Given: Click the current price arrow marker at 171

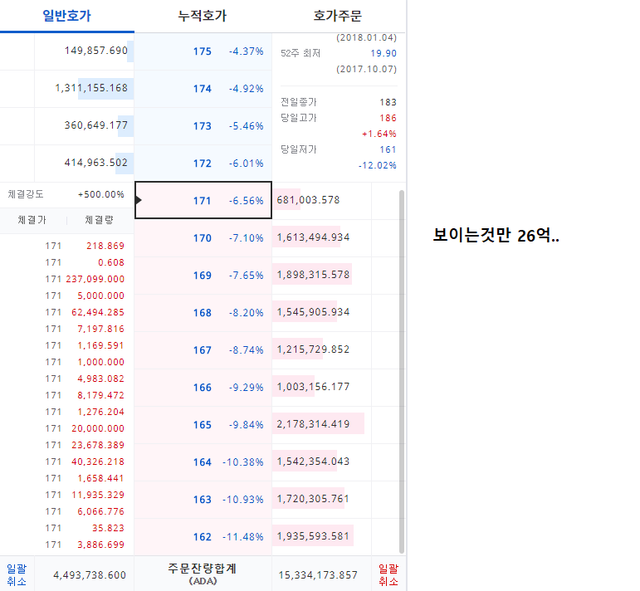Looking at the screenshot, I should [x=138, y=200].
